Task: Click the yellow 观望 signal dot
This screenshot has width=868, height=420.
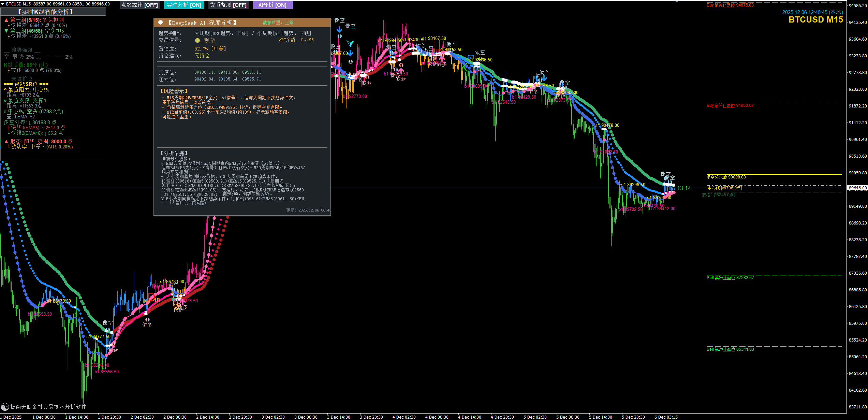Action: [x=197, y=40]
